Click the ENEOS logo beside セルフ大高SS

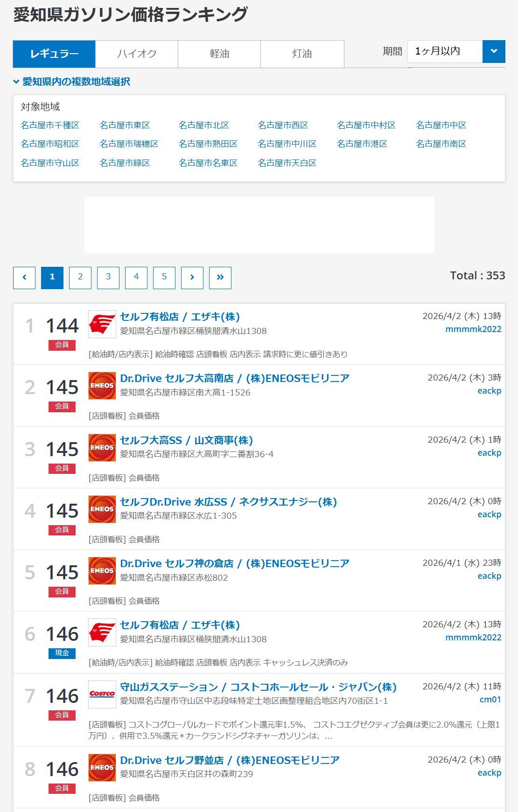[102, 448]
